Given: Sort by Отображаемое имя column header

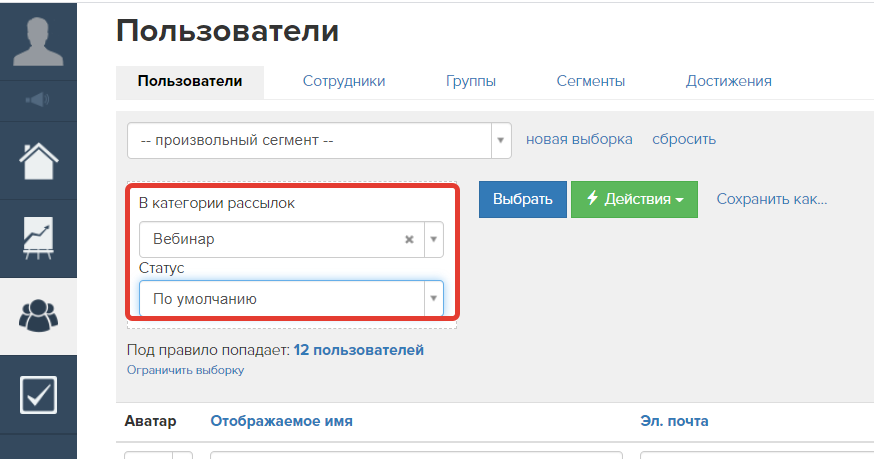Looking at the screenshot, I should [281, 421].
